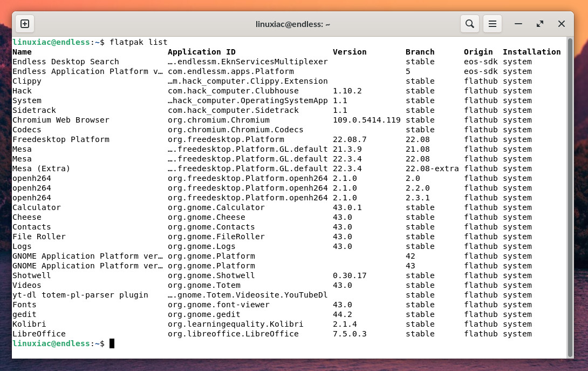Click the 'Branch' column header
Viewport: 588px width, 371px height.
click(x=420, y=52)
